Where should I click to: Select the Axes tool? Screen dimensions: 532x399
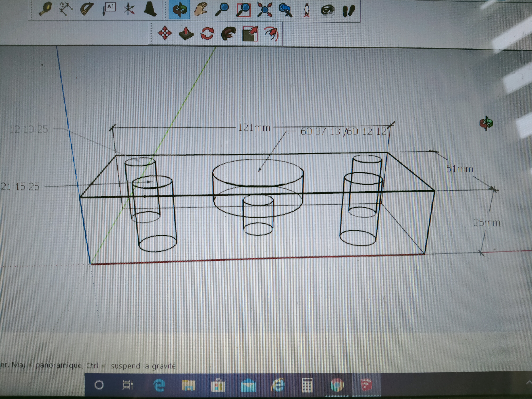(x=129, y=9)
